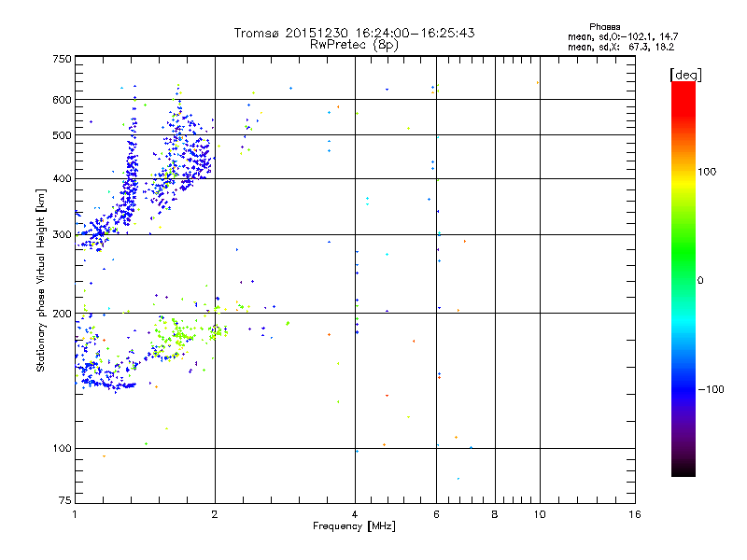
Task: Click the plot title "Tromsø 20151230 16:24:00-16:25:43"
Action: pos(354,33)
